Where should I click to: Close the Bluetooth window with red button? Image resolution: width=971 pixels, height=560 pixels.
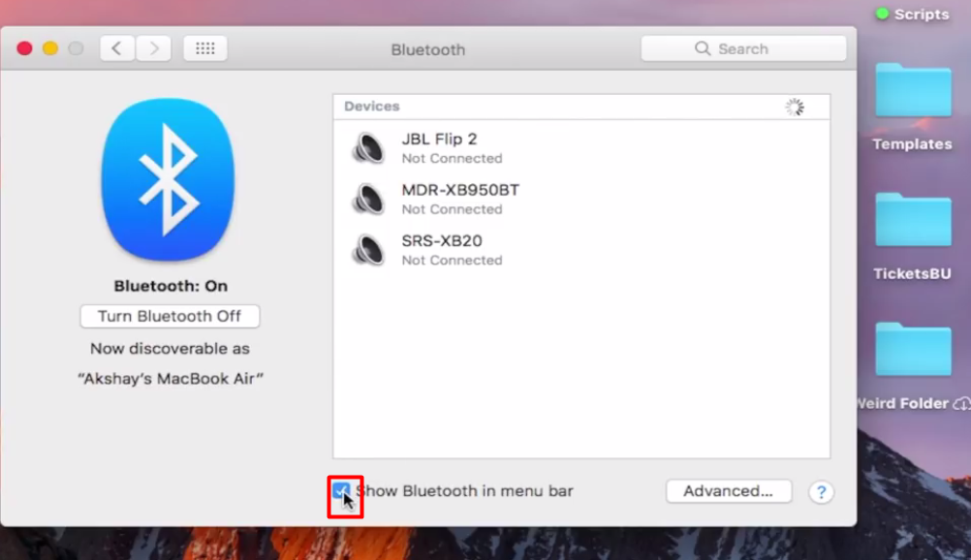pyautogui.click(x=25, y=48)
